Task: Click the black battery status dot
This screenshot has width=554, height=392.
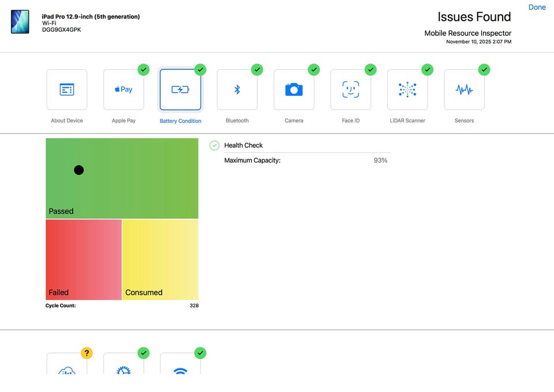Action: pos(79,170)
